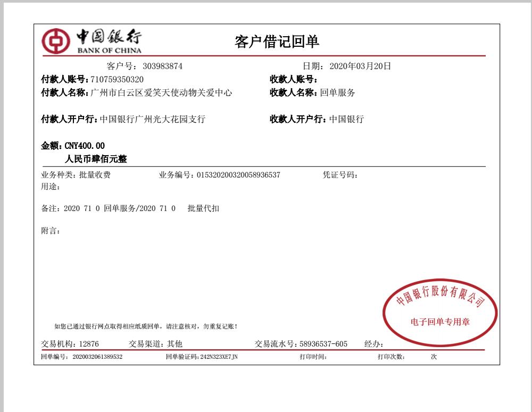Viewport: 532px width, 412px height.
Task: Select business number 01532020032005893​6537
Action: click(238, 175)
